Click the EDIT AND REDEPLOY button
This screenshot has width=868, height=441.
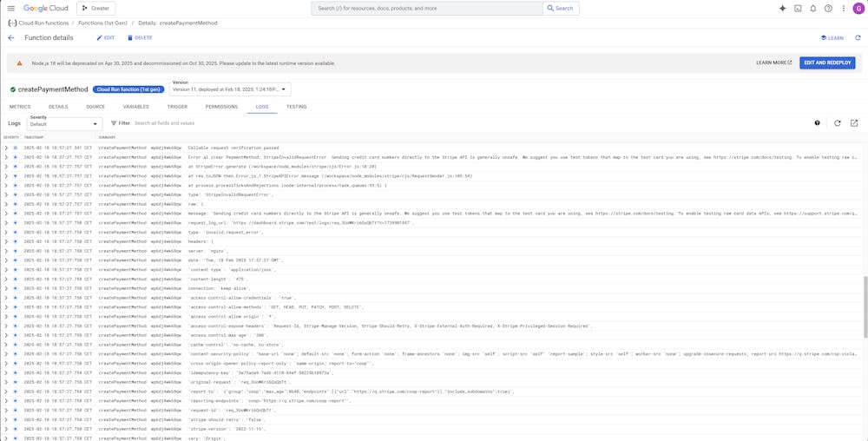827,63
